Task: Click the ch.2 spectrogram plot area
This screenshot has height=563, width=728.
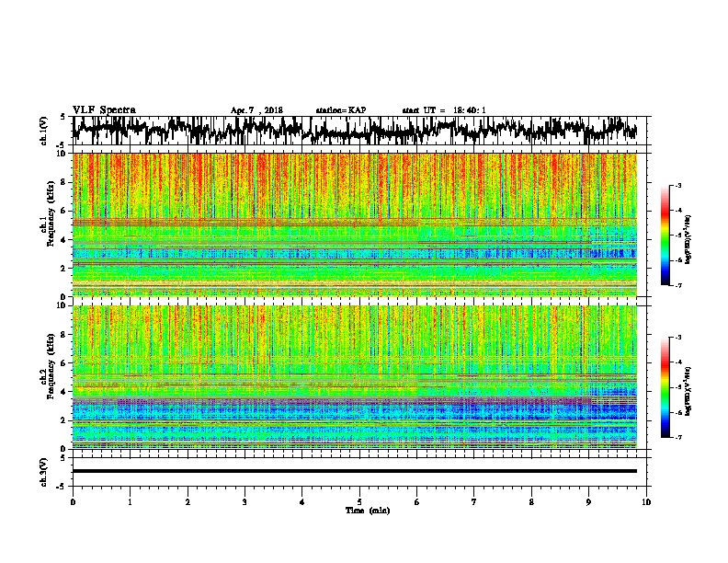Action: [x=355, y=377]
